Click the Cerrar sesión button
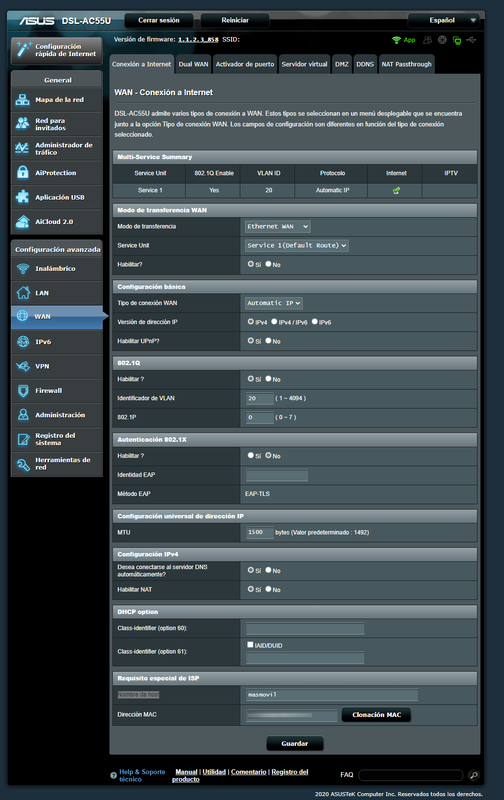Image resolution: width=504 pixels, height=800 pixels. [159, 20]
